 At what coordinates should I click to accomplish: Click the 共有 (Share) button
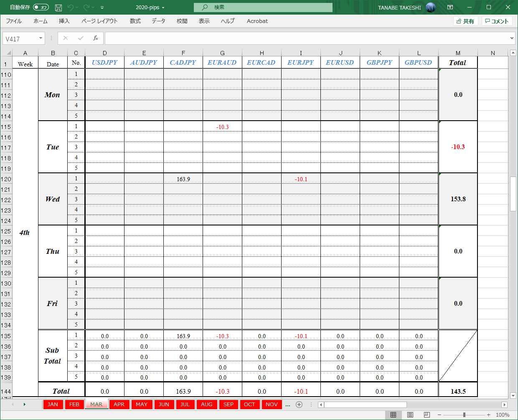(x=465, y=21)
